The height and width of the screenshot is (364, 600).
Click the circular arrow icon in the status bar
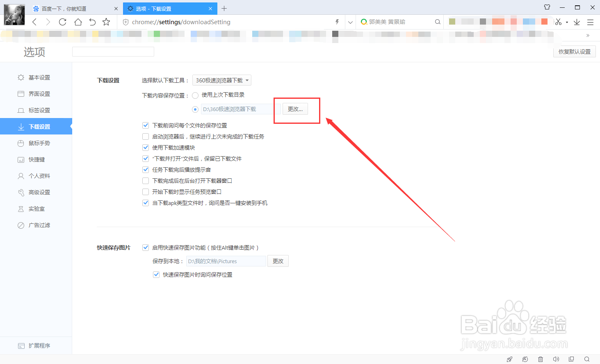click(x=525, y=359)
